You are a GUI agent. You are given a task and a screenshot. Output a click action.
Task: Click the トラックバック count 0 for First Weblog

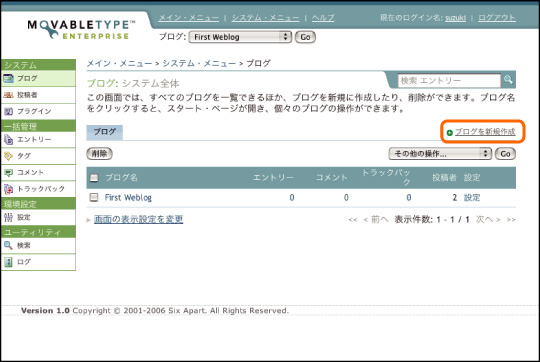click(x=408, y=198)
